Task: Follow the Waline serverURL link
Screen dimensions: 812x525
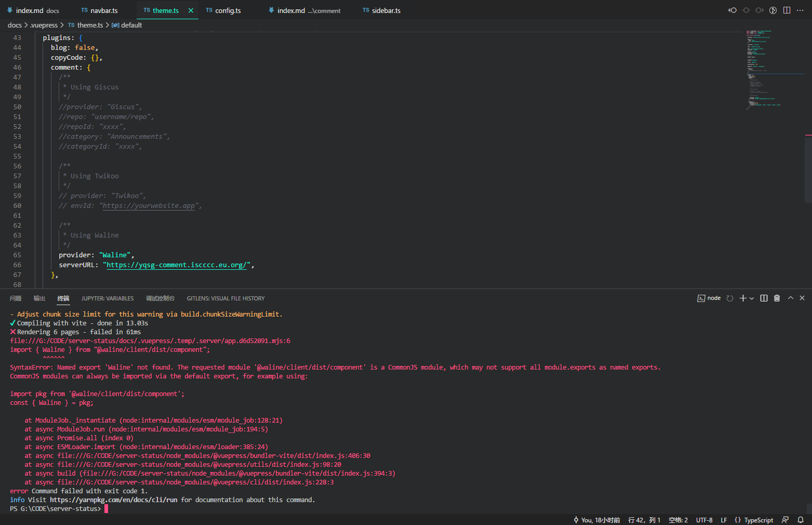Action: (177, 265)
